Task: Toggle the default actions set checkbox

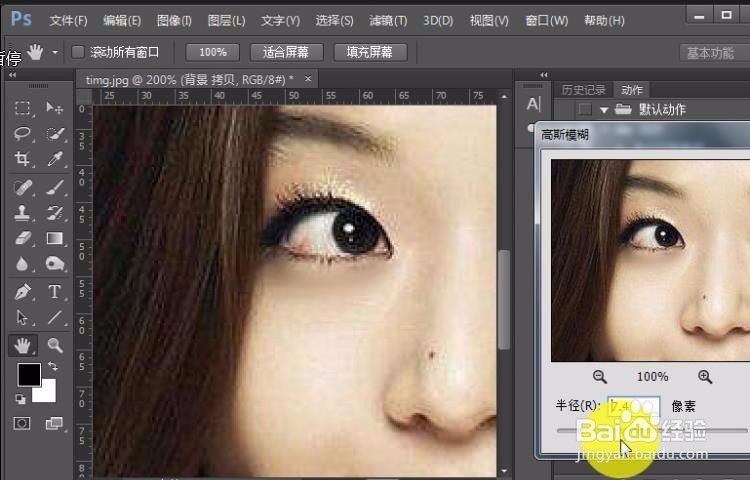Action: point(585,109)
